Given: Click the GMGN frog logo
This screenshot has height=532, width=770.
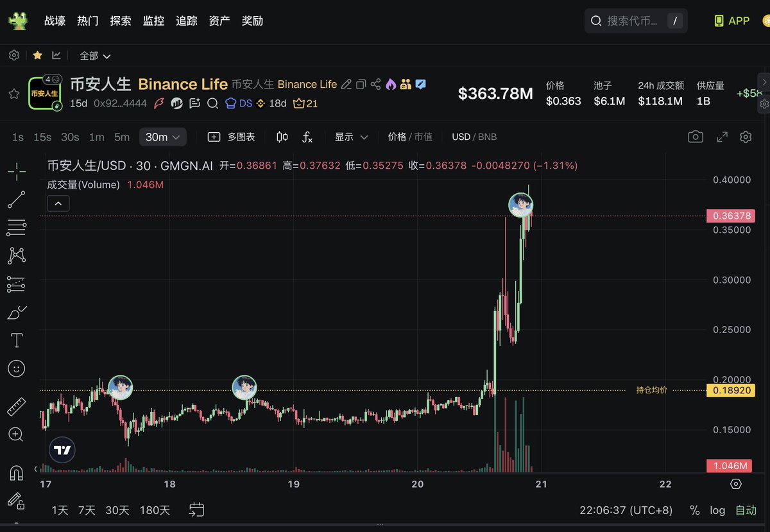Looking at the screenshot, I should (x=17, y=21).
